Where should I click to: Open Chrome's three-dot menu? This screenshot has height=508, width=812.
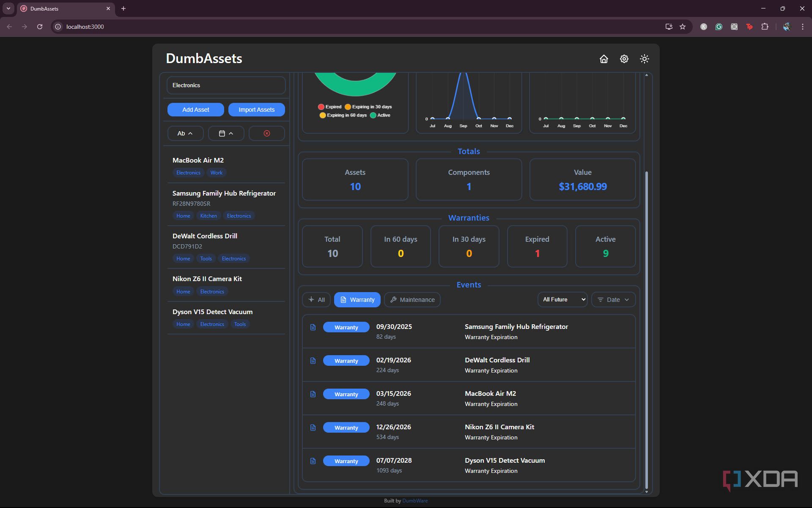coord(802,27)
